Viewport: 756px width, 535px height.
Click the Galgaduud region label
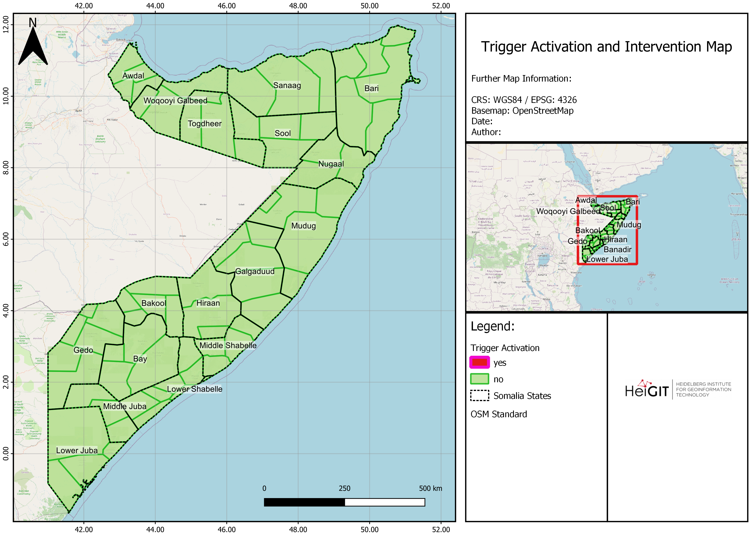coord(255,271)
